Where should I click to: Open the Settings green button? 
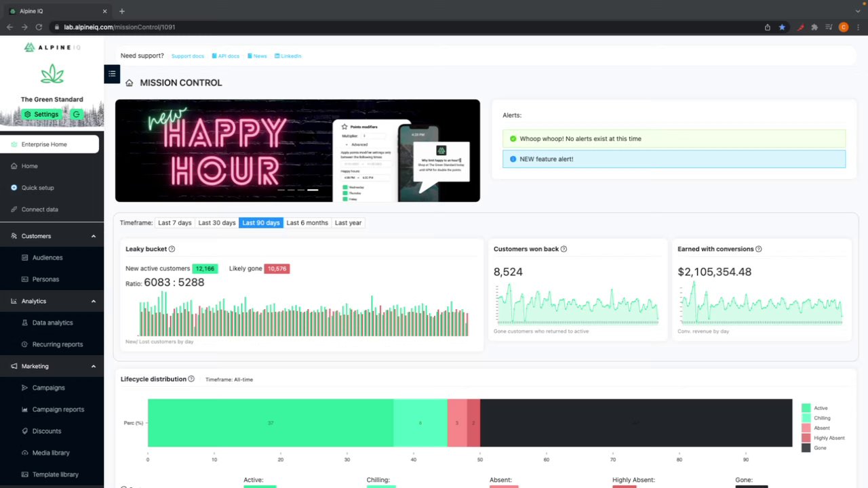42,114
